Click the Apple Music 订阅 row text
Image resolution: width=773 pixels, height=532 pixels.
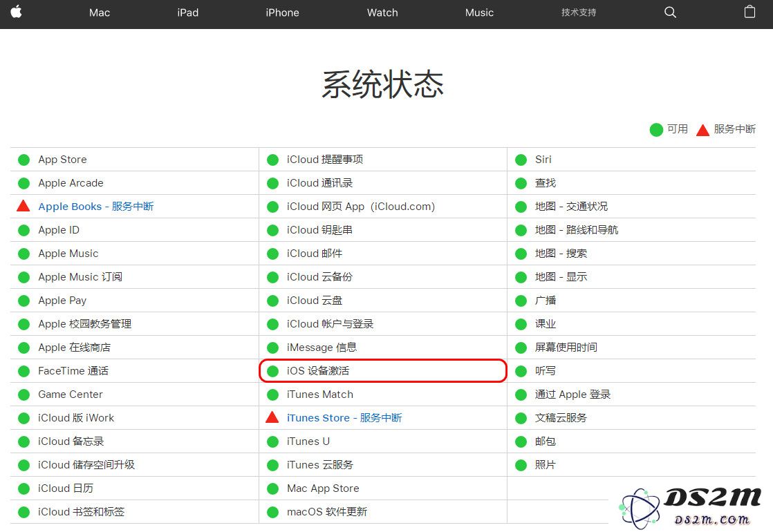pyautogui.click(x=80, y=277)
